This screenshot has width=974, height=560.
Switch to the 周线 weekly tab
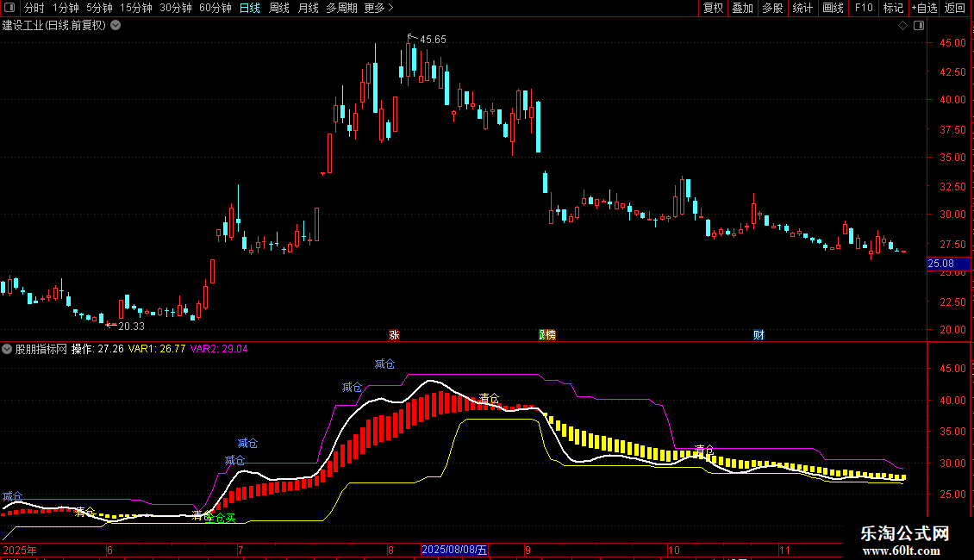[279, 8]
